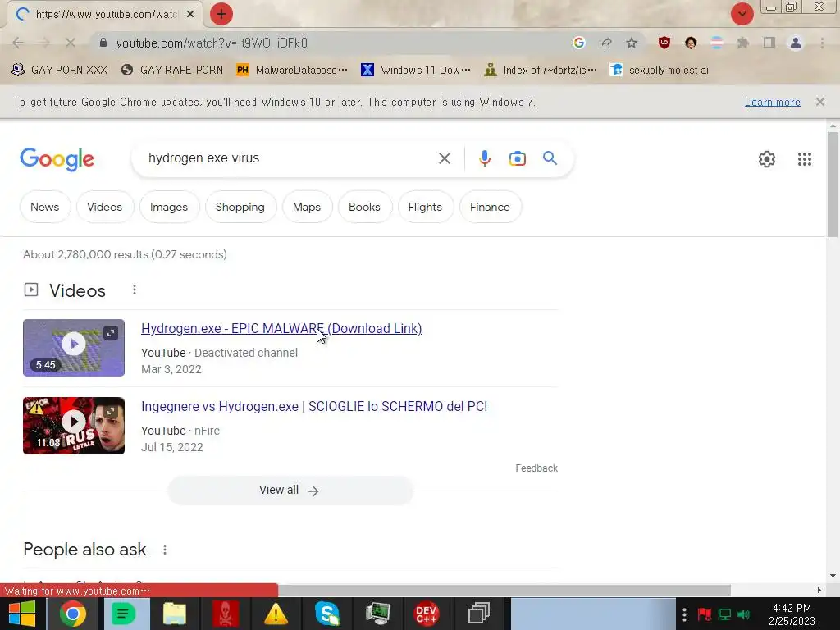Viewport: 840px width, 630px height.
Task: Dismiss the Chrome update info bar
Action: point(819,102)
